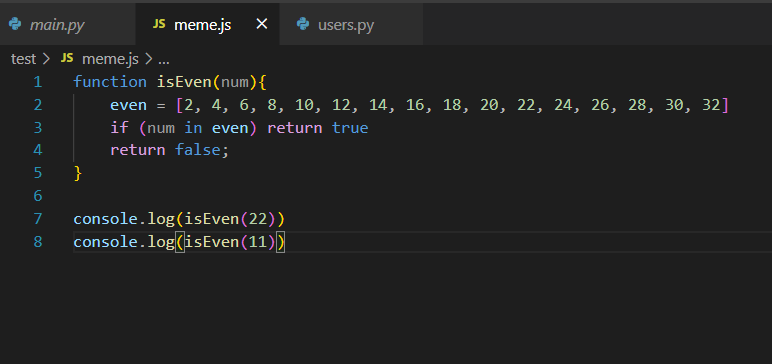
Task: Click the JS icon on meme.js tab
Action: tap(159, 24)
